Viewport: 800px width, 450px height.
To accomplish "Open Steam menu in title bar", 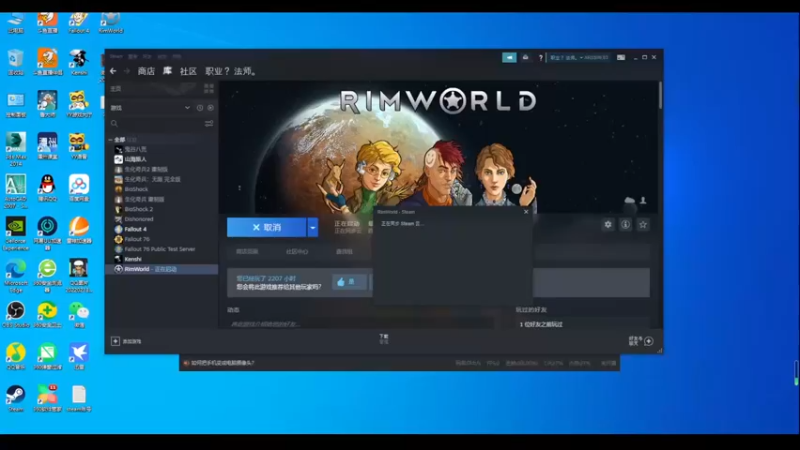I will (x=116, y=56).
